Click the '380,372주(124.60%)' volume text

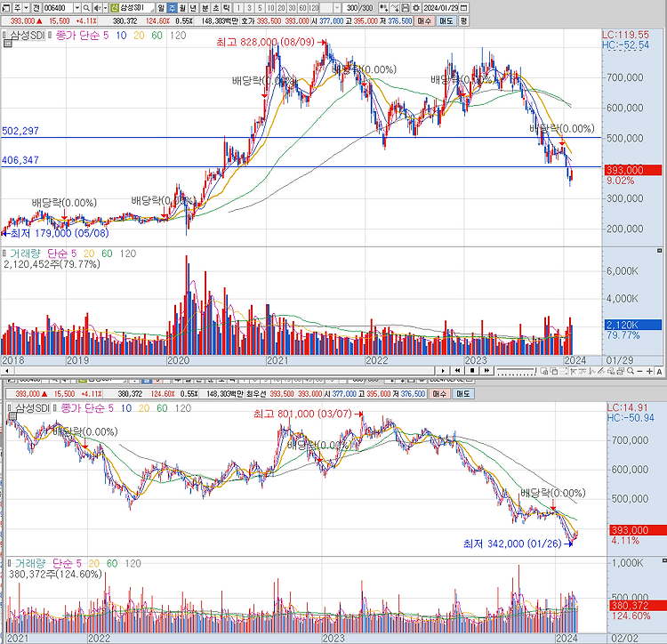click(55, 575)
